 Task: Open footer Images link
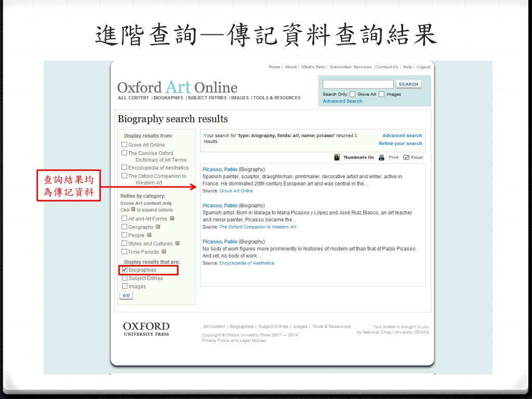pos(300,326)
